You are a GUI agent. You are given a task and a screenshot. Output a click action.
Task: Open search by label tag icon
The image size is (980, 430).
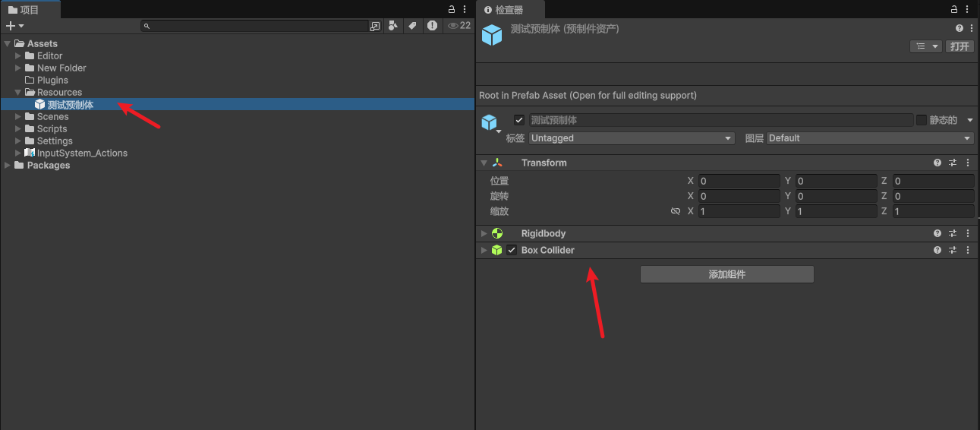tap(412, 26)
